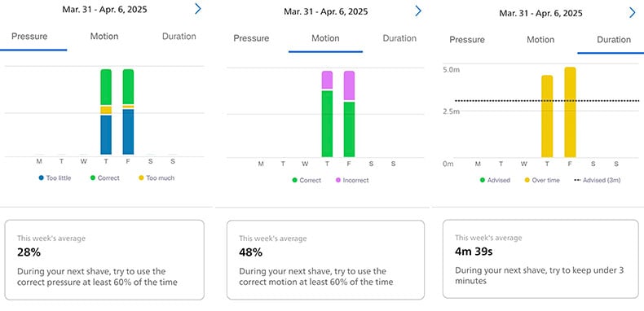Click Friday bar in duration chart
This screenshot has height=311, width=644.
(x=570, y=112)
